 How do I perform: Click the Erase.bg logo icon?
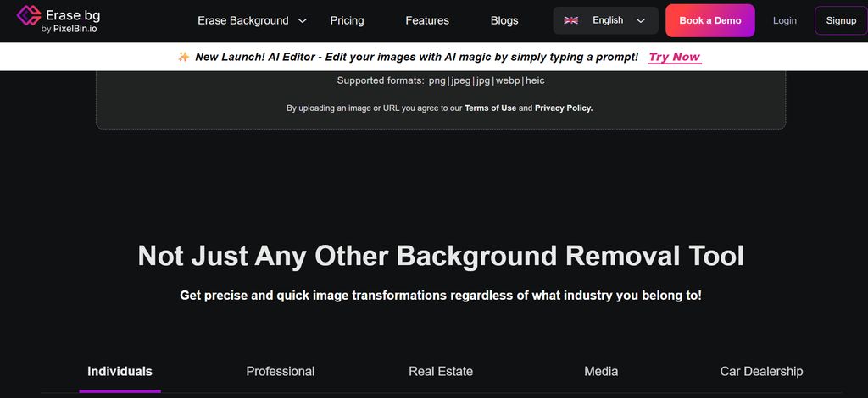[28, 16]
